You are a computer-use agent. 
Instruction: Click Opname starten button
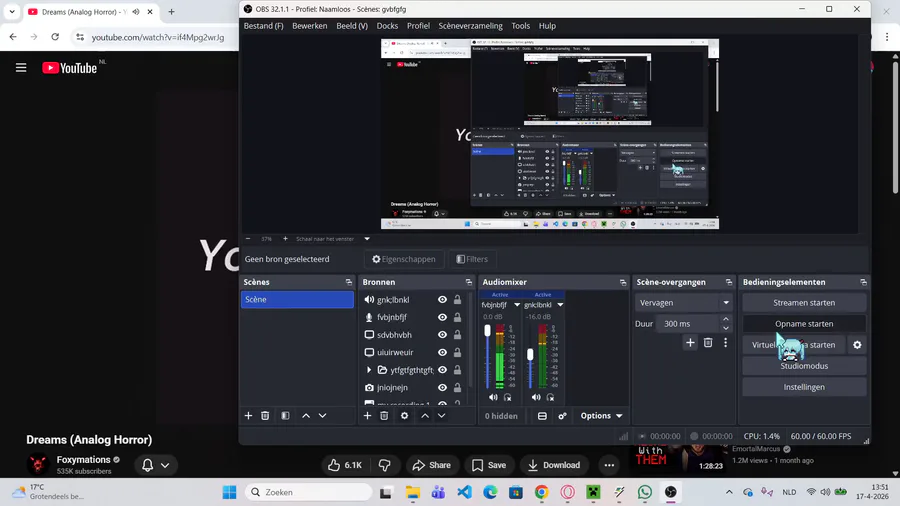(804, 324)
